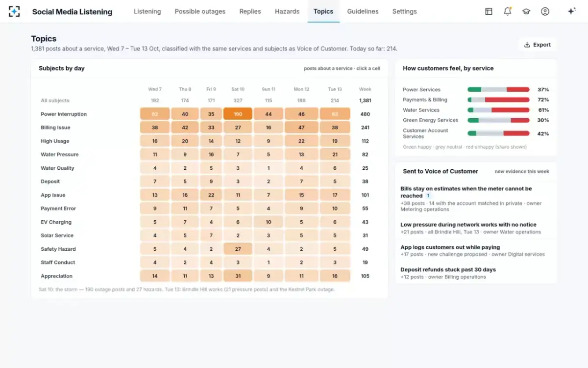Go to the Replies tab
588x368 pixels.
(x=250, y=11)
